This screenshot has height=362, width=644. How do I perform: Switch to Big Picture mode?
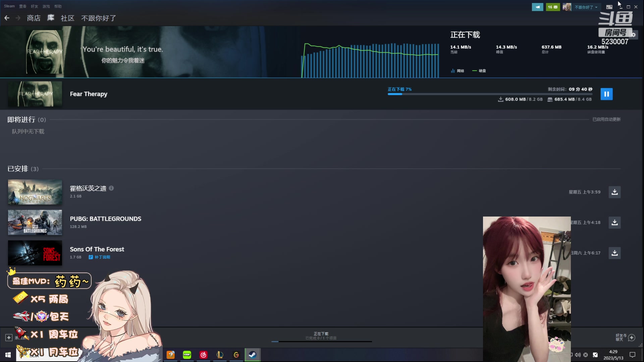pyautogui.click(x=609, y=7)
